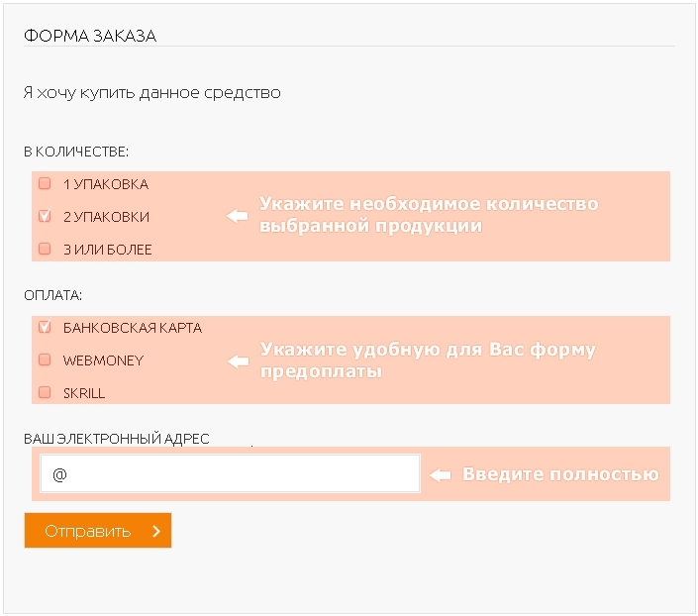Click the chevron icon on the Отправить button
Viewport: 698px width, 616px height.
click(156, 531)
